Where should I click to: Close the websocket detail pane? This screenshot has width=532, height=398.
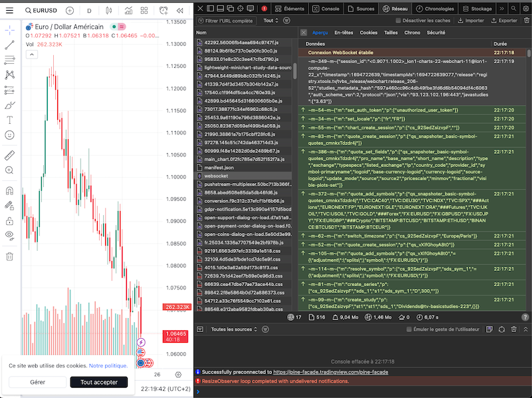point(304,33)
